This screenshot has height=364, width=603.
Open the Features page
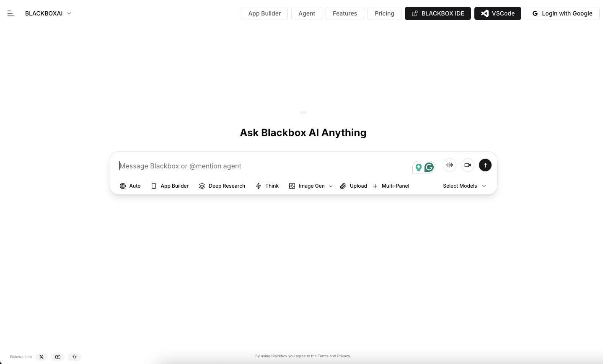[345, 13]
